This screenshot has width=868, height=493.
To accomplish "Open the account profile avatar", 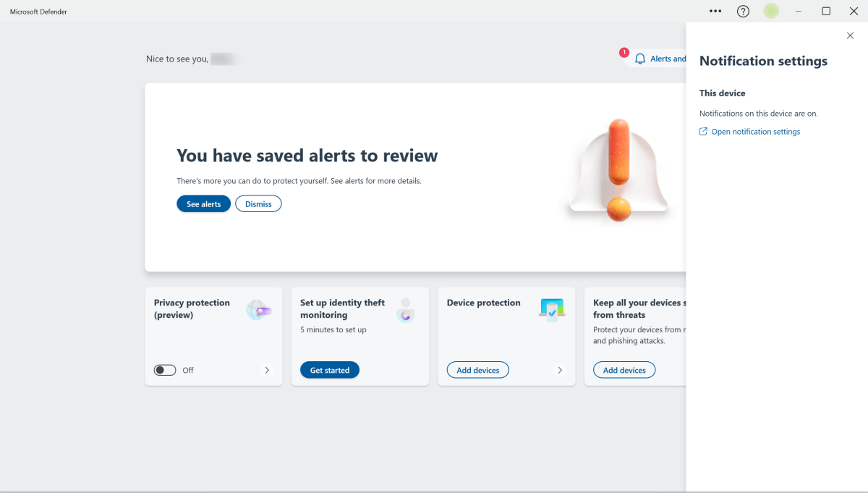I will pos(771,11).
